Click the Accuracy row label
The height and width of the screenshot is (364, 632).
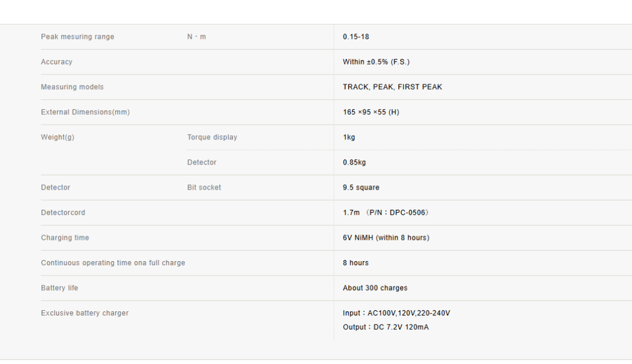[57, 62]
